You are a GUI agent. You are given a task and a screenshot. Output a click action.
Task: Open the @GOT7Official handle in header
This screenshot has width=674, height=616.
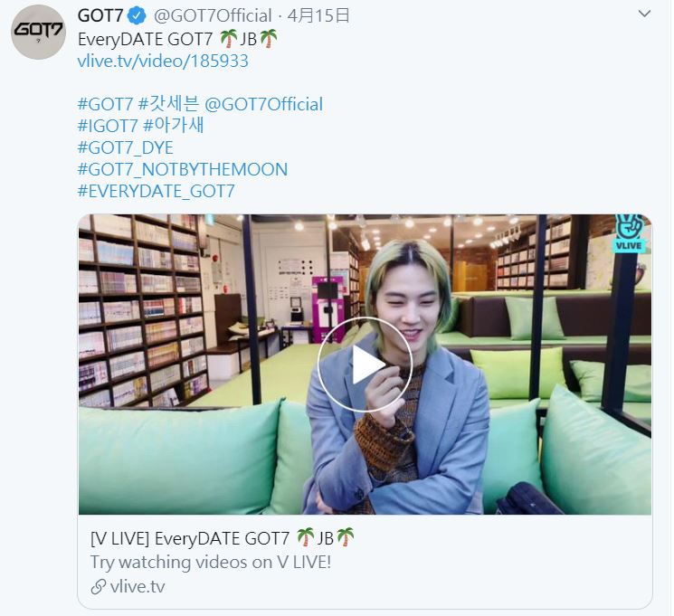213,16
